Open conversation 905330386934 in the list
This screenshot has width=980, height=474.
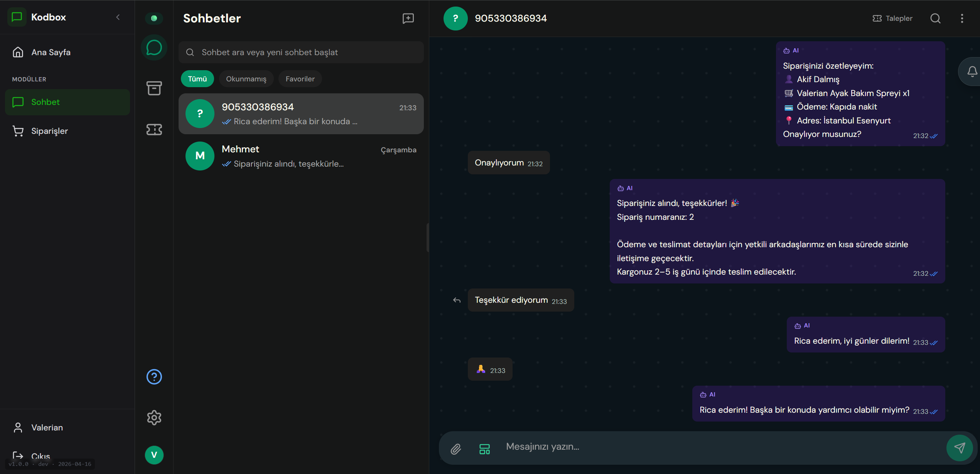[301, 114]
